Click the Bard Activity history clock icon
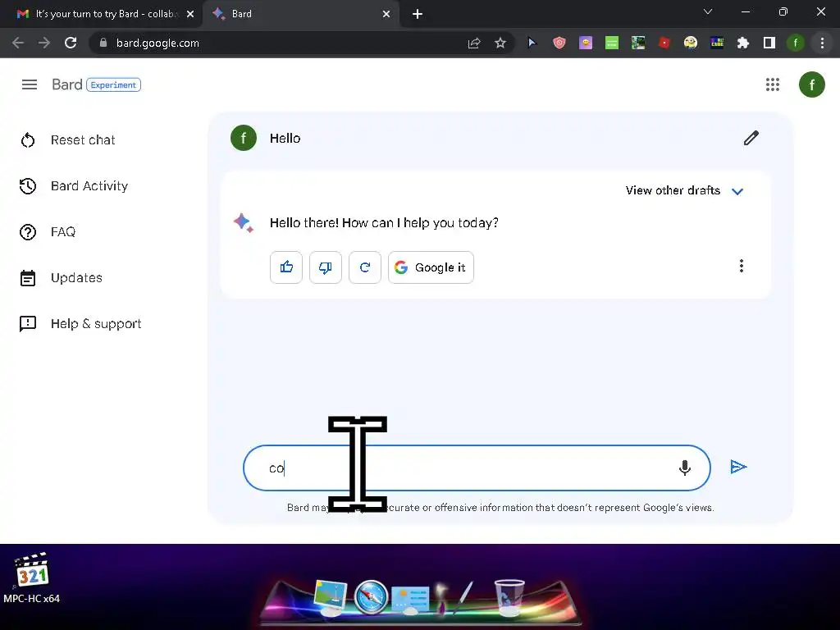The image size is (840, 630). pyautogui.click(x=28, y=186)
